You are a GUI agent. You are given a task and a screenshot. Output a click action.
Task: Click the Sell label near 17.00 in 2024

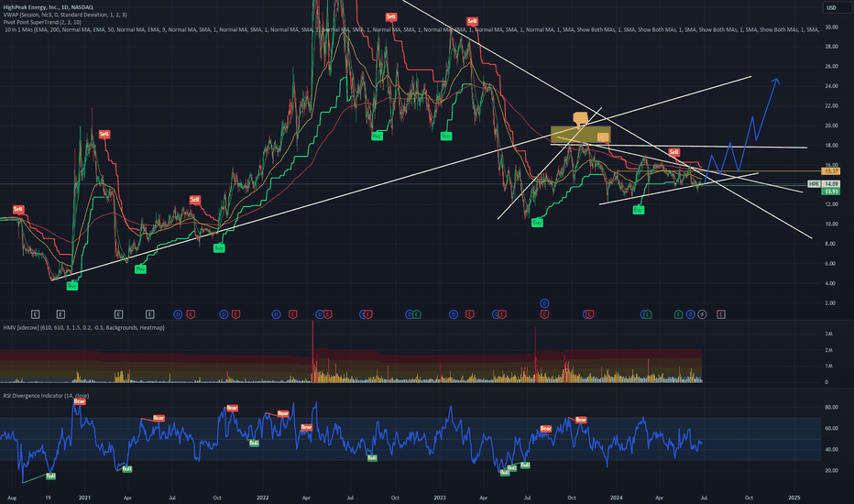673,152
